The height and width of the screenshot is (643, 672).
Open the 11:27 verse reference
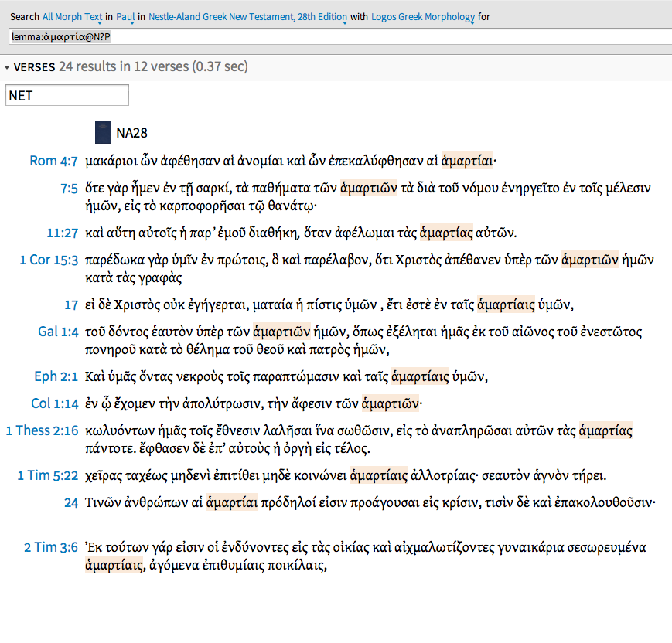63,233
